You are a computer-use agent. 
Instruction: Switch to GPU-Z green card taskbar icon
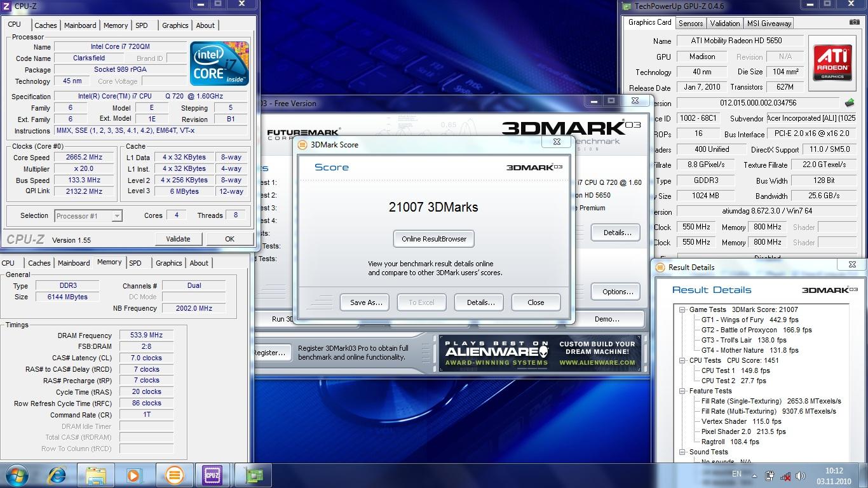pos(253,475)
